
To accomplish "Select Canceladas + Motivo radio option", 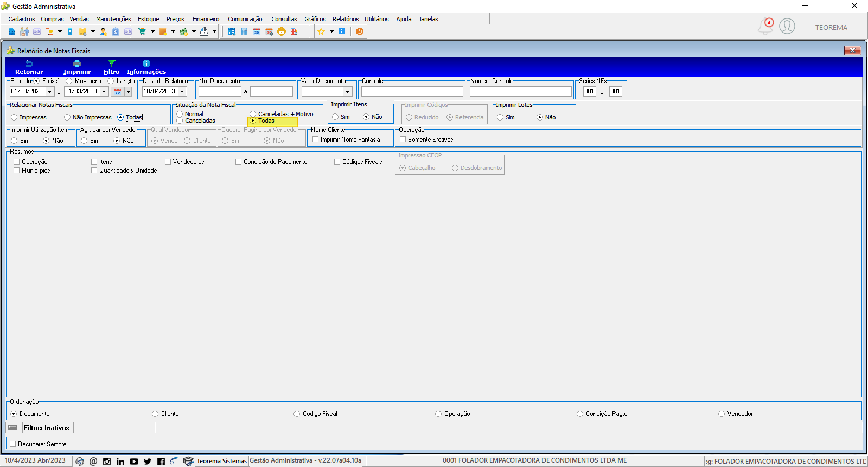I will pyautogui.click(x=253, y=114).
